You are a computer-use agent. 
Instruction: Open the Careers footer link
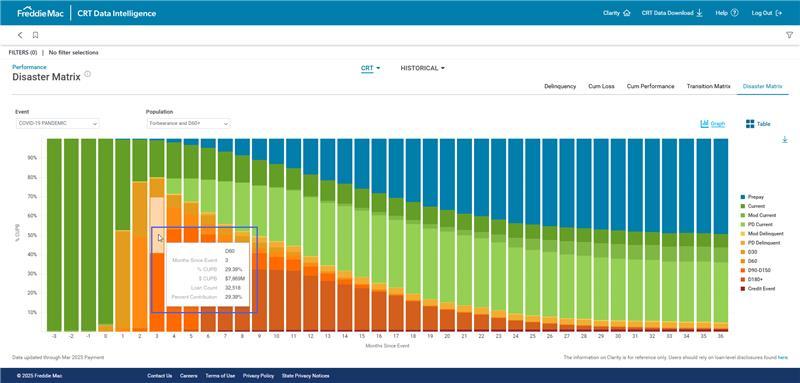(x=188, y=376)
